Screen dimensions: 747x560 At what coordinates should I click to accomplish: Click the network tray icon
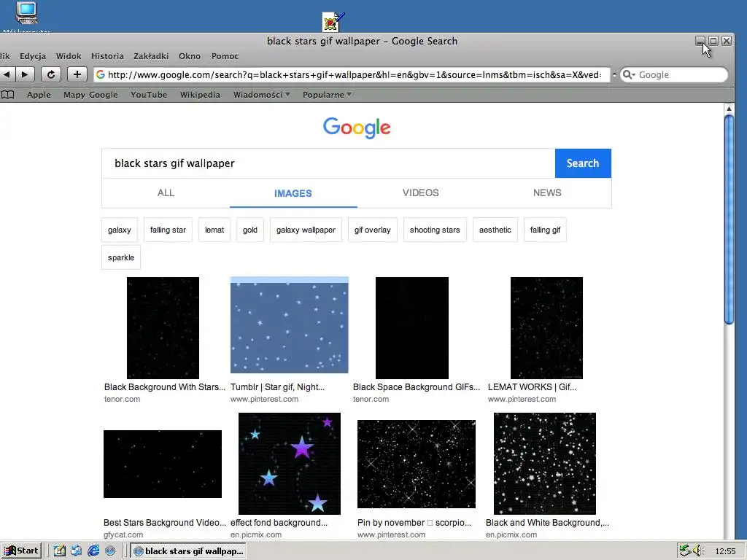click(685, 551)
